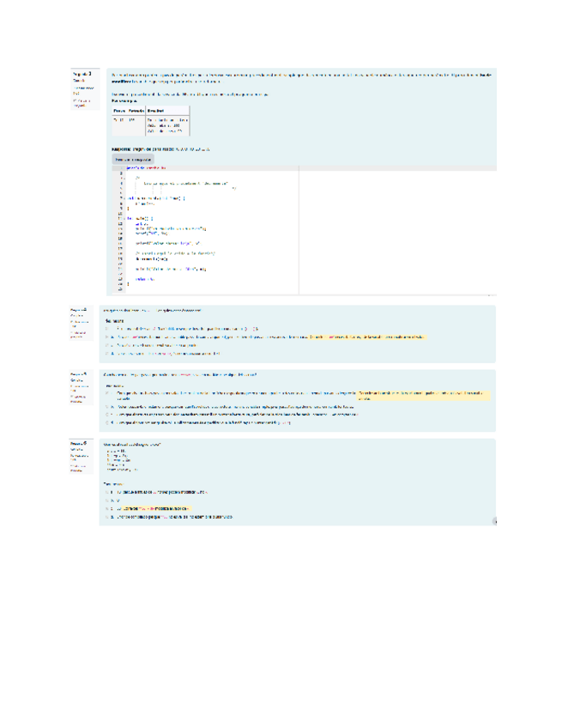This screenshot has height=728, width=562.
Task: Select option d of question 6
Action: coord(106,518)
